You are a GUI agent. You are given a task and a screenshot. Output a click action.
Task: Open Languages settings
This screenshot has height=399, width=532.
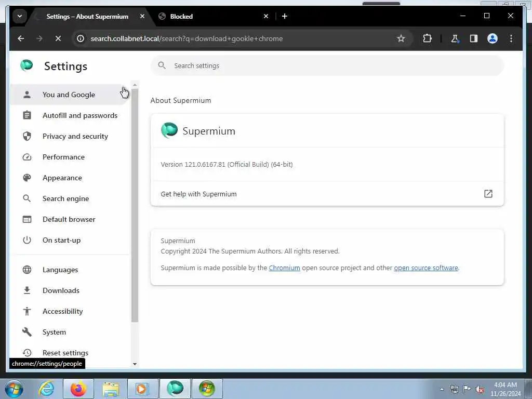coord(71,270)
